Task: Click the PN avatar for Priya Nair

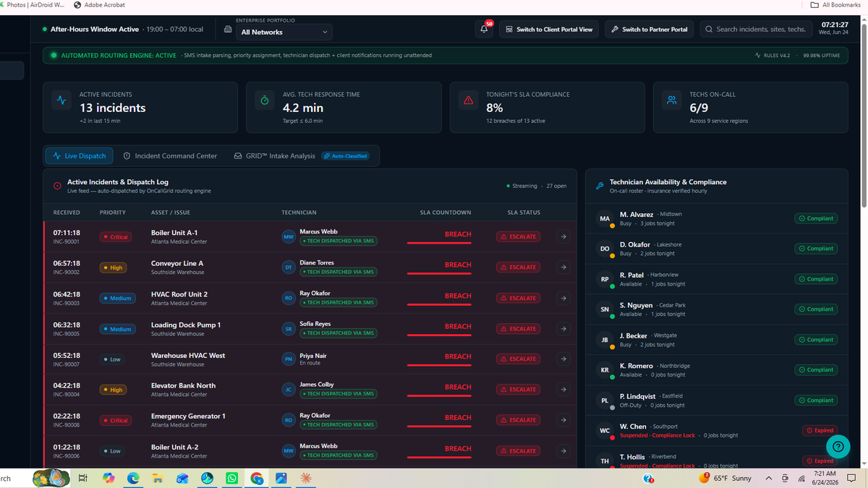Action: [x=288, y=359]
